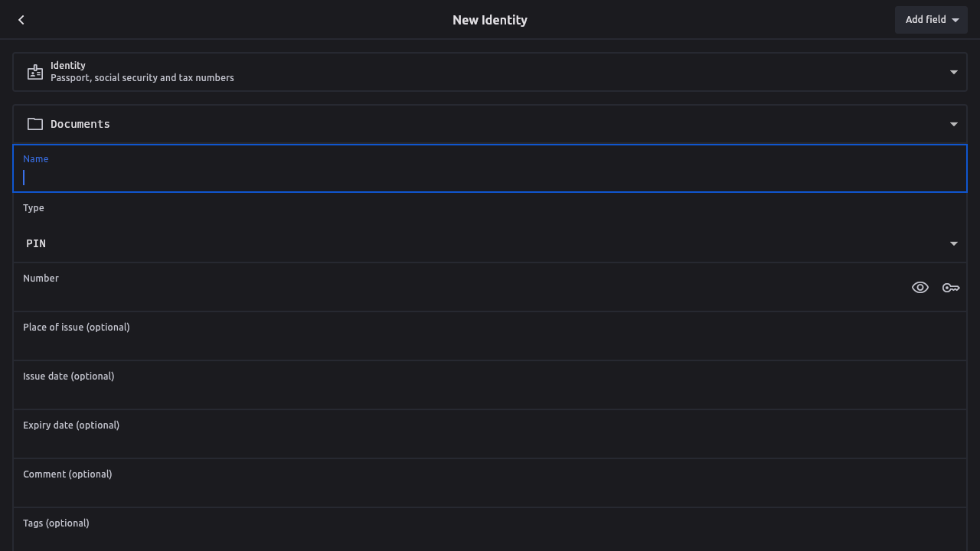Click the Identity template description text

pyautogui.click(x=142, y=78)
